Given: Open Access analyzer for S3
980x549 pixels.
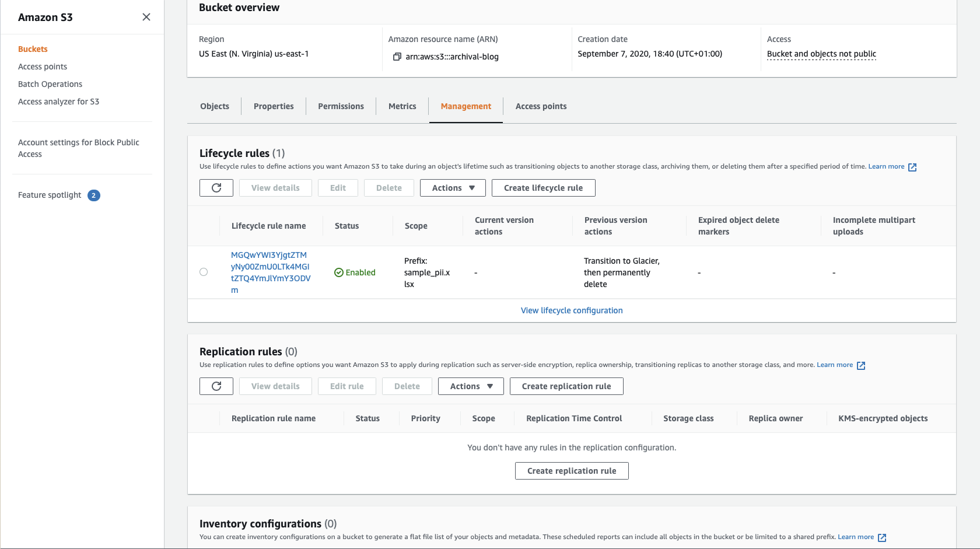Looking at the screenshot, I should point(58,102).
